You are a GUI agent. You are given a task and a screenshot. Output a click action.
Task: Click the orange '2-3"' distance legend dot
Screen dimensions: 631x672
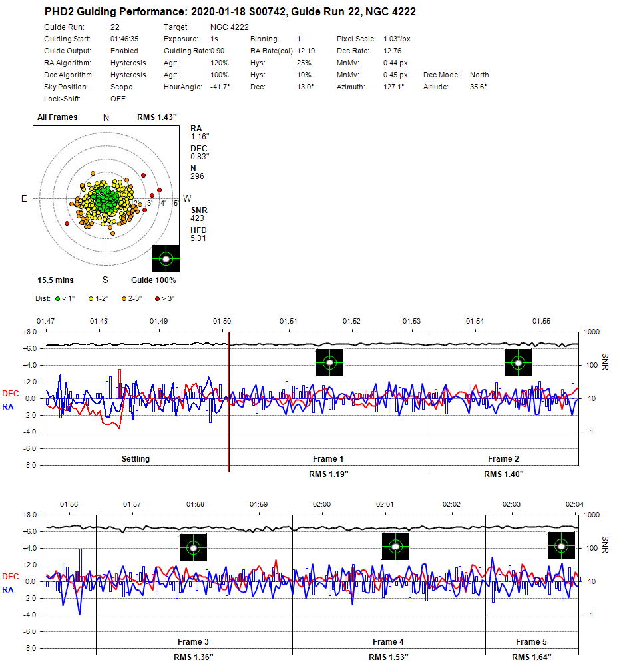tap(124, 299)
